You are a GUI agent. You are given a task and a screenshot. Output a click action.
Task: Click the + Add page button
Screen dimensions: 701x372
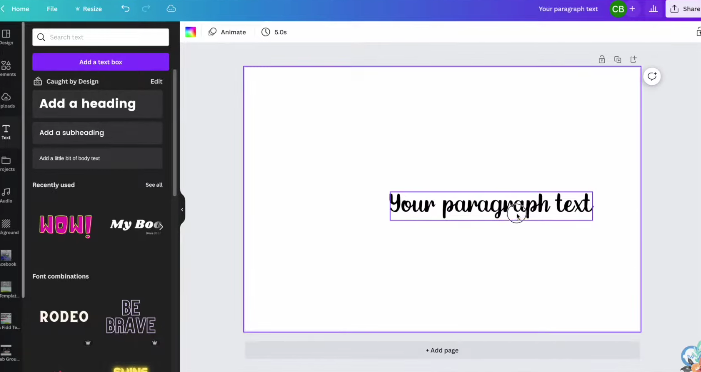click(442, 351)
